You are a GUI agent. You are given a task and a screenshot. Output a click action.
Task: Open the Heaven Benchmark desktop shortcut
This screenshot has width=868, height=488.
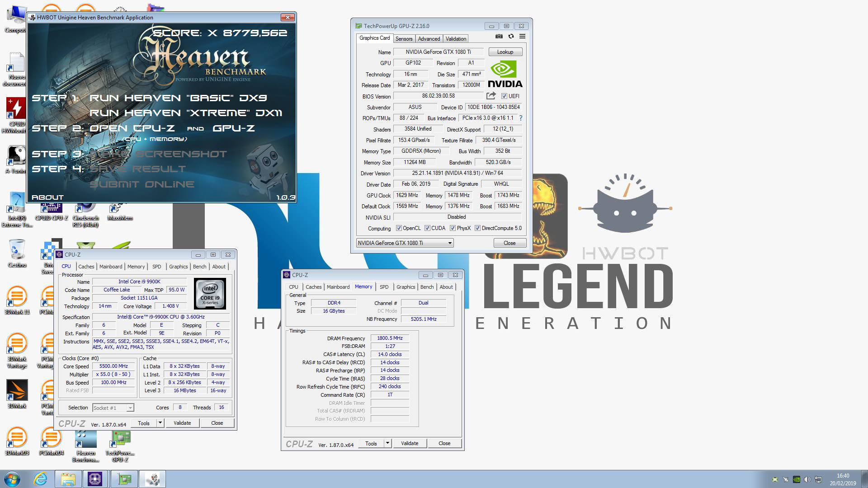(x=85, y=446)
